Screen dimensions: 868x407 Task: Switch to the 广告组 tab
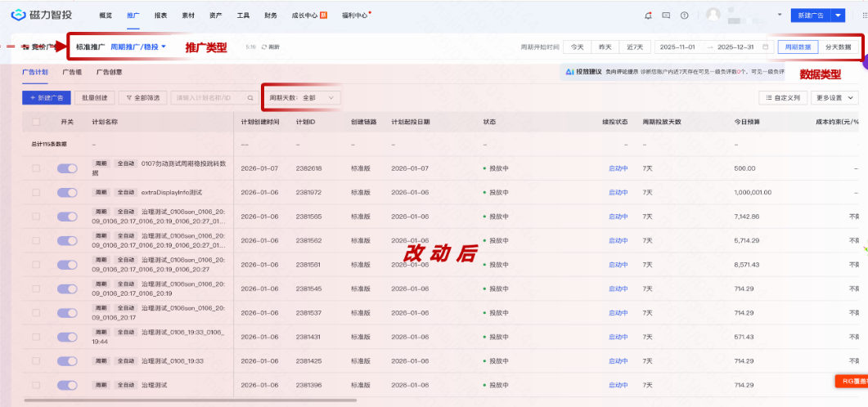point(72,73)
